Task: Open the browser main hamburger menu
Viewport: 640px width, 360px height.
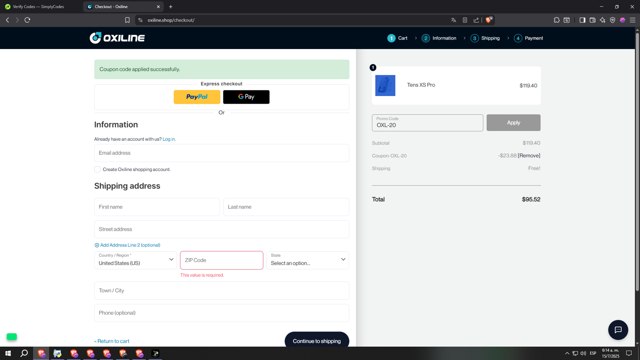Action: click(632, 20)
